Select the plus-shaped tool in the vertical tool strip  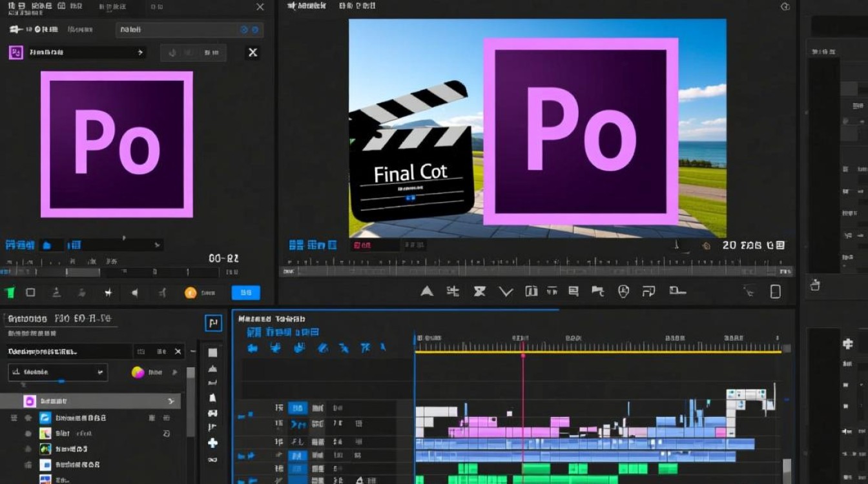pyautogui.click(x=212, y=443)
